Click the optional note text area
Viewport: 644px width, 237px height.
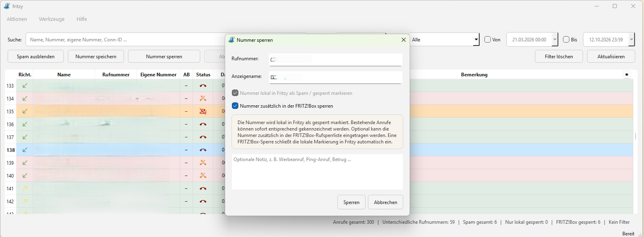[317, 172]
